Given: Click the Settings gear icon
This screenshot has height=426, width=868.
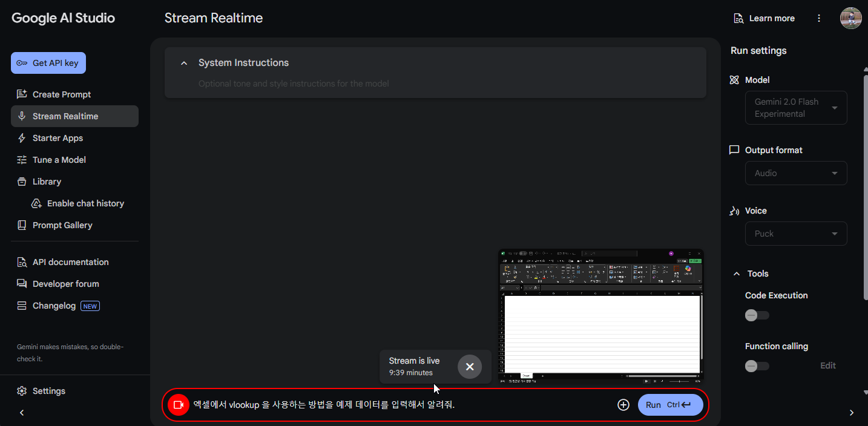Looking at the screenshot, I should tap(22, 391).
